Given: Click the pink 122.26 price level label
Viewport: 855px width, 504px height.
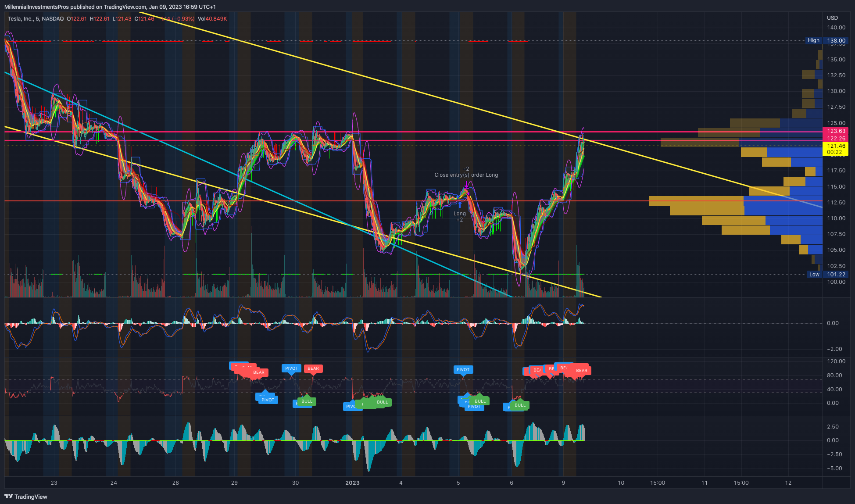Looking at the screenshot, I should (836, 139).
